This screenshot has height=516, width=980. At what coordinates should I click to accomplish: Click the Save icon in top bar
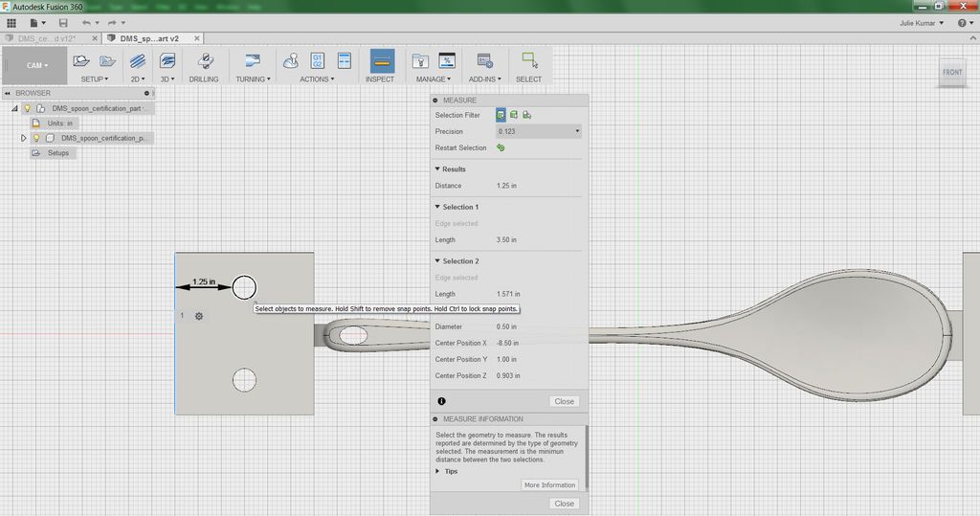(x=63, y=22)
